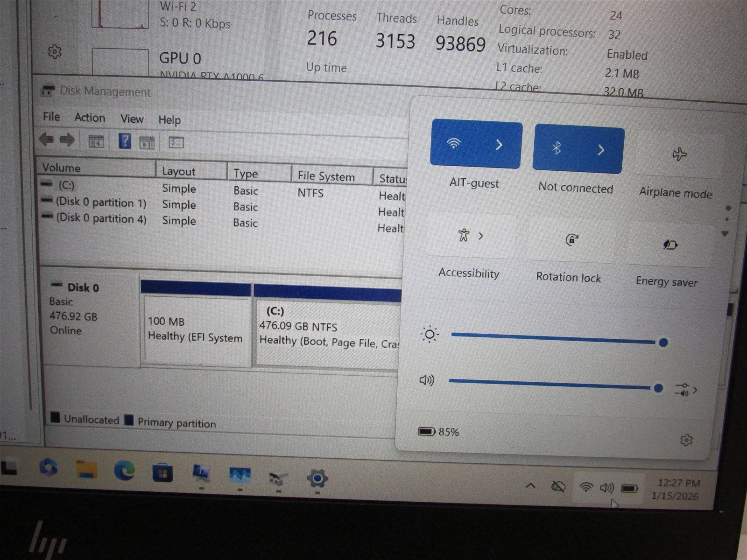Open Copilot icon on the taskbar
This screenshot has height=560, width=747.
pyautogui.click(x=49, y=467)
